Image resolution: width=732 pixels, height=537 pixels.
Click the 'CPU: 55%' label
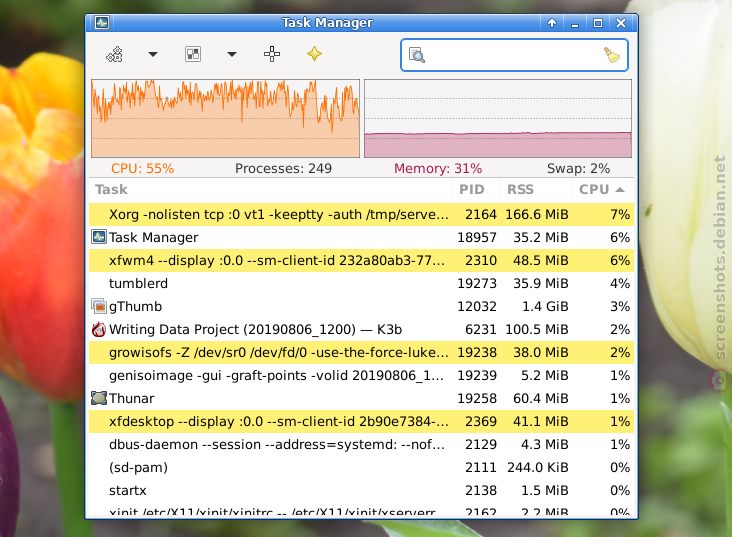(142, 169)
